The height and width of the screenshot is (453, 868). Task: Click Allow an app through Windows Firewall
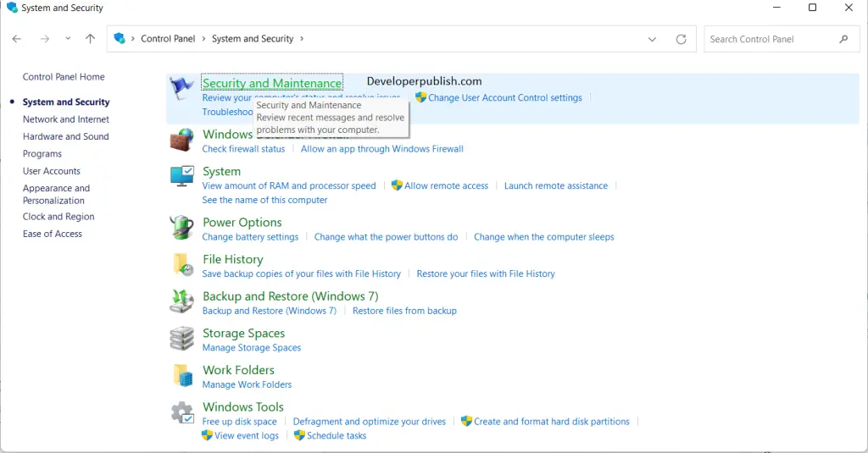pos(382,149)
